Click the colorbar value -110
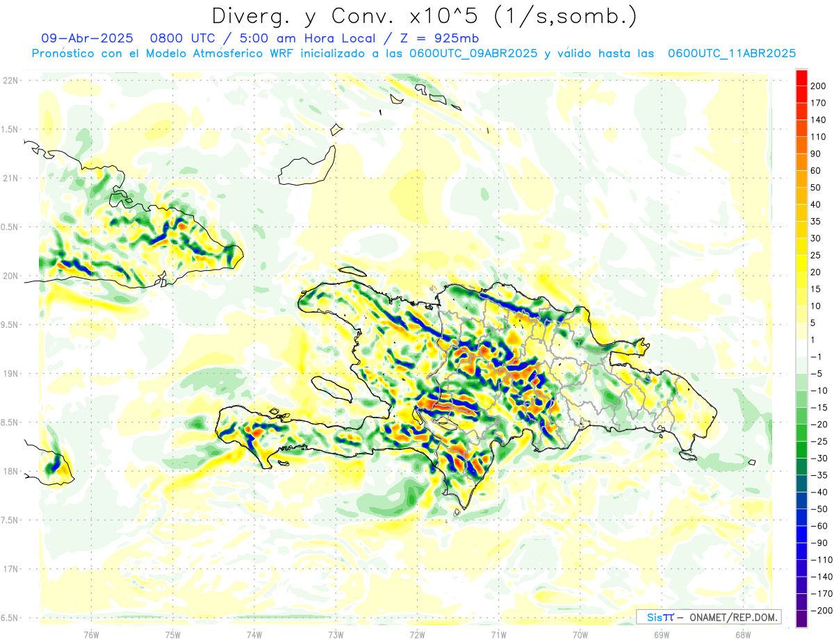The height and width of the screenshot is (644, 834). pos(821,560)
